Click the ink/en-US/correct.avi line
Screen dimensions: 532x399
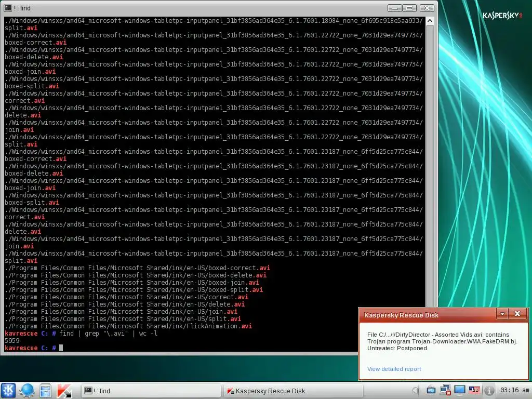pos(126,297)
